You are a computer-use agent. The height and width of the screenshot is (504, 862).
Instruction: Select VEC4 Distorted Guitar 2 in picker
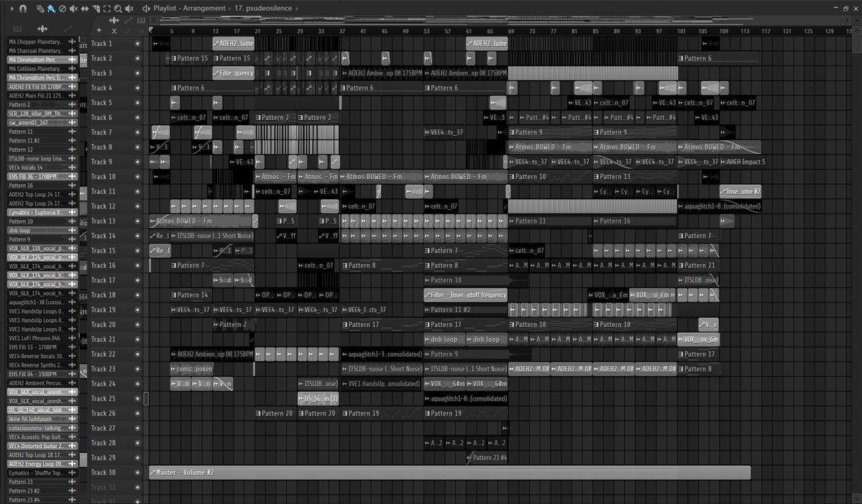(42, 446)
